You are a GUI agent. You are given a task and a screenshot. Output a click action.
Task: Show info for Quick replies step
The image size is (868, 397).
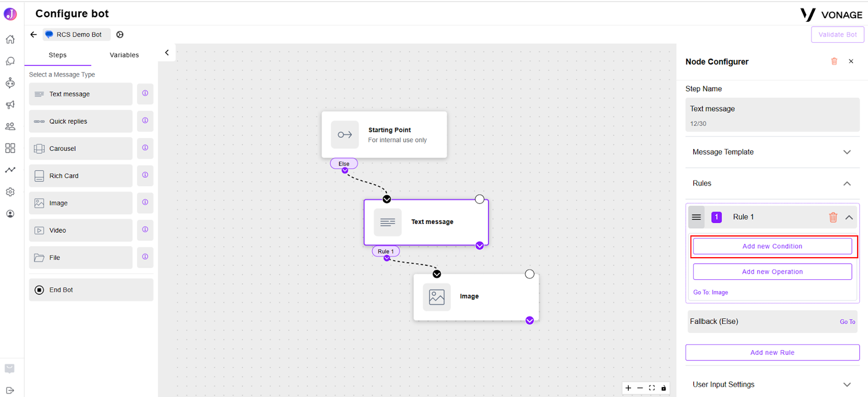(145, 120)
